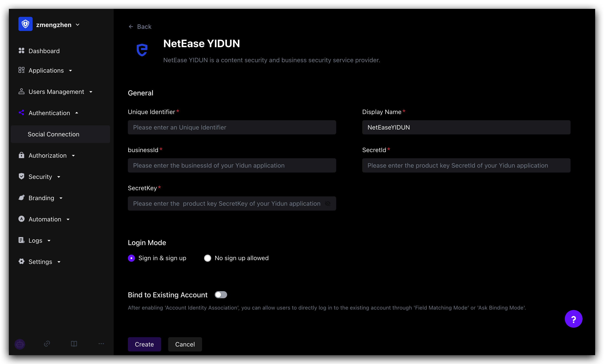Click the NetEase YIDUN shield logo
Screen dimensions: 604x364
pyautogui.click(x=142, y=50)
